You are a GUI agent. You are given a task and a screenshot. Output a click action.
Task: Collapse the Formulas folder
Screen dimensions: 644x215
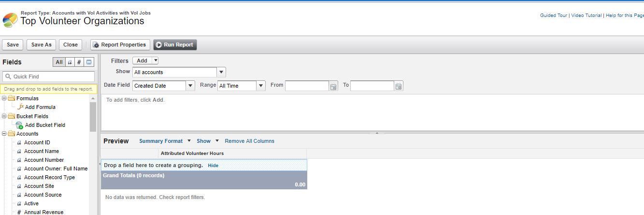click(4, 98)
